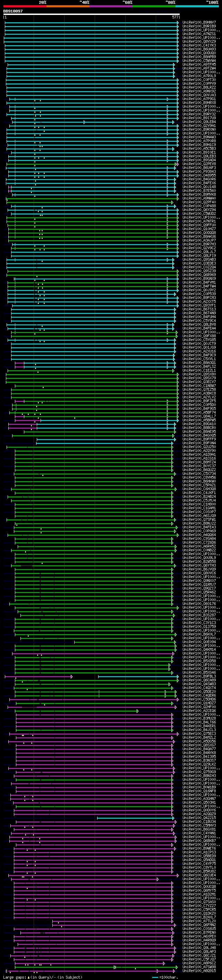Select the UniRef100_Q0DUQ0 label
The height and width of the screenshot is (980, 222).
pos(199,53)
